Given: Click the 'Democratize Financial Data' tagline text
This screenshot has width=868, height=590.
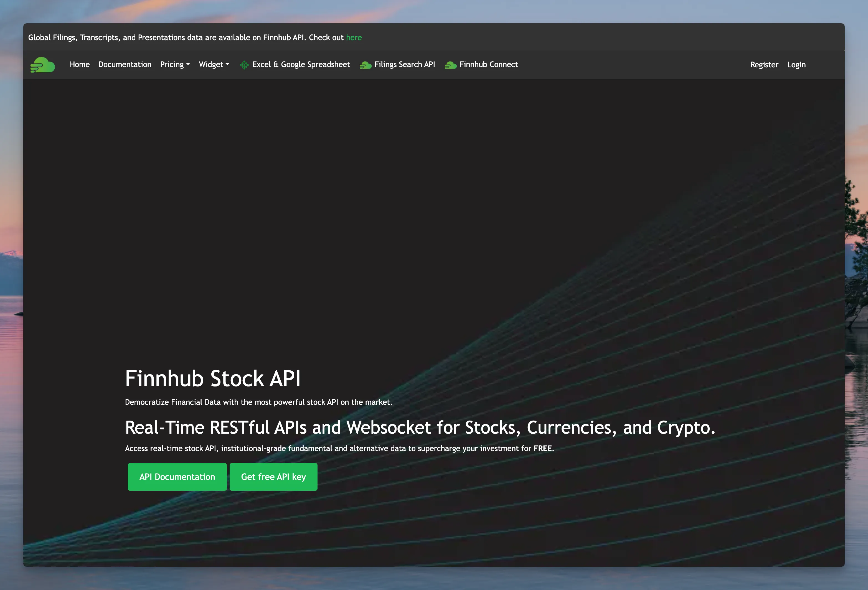Looking at the screenshot, I should pos(258,402).
